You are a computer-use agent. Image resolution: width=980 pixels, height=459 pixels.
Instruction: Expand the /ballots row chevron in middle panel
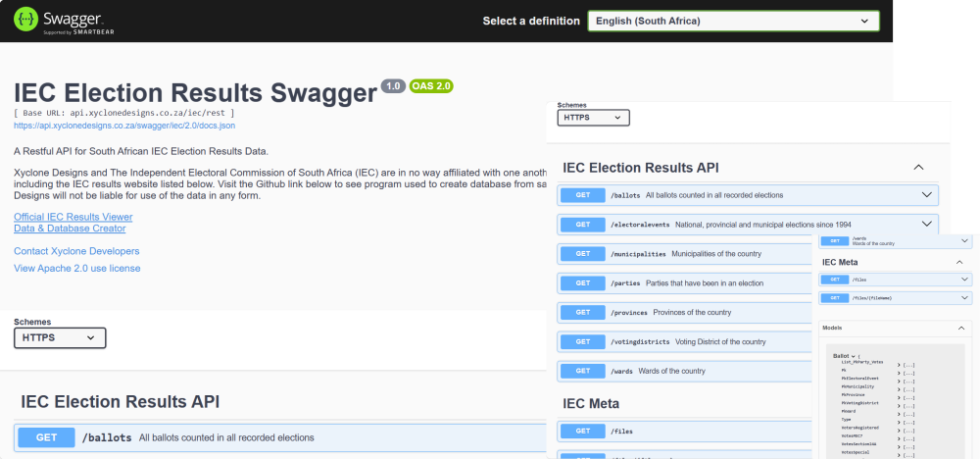click(x=927, y=194)
